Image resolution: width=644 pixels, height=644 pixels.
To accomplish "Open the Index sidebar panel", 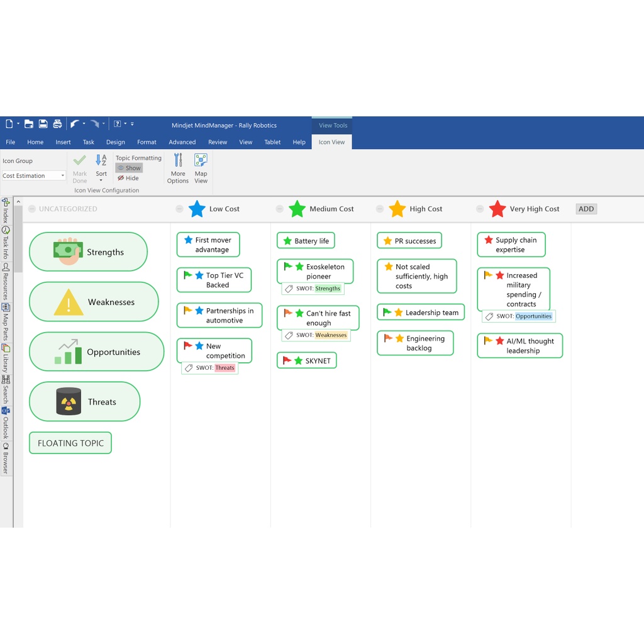I will [x=6, y=211].
